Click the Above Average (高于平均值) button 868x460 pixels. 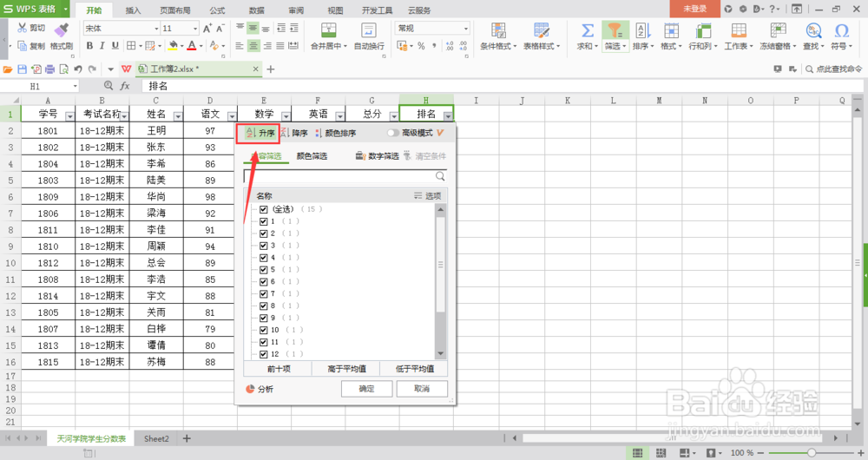point(346,369)
